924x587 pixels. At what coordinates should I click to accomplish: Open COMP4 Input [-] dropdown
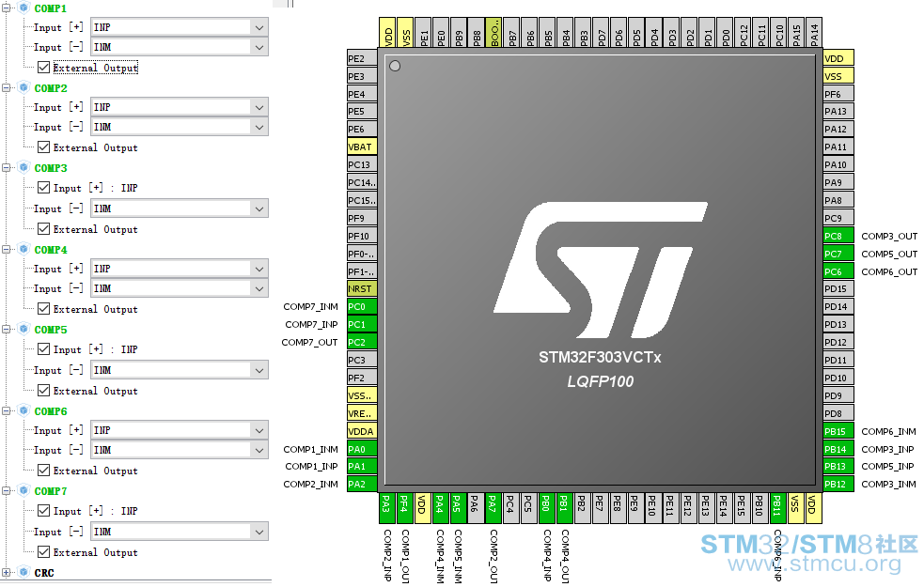pos(180,288)
